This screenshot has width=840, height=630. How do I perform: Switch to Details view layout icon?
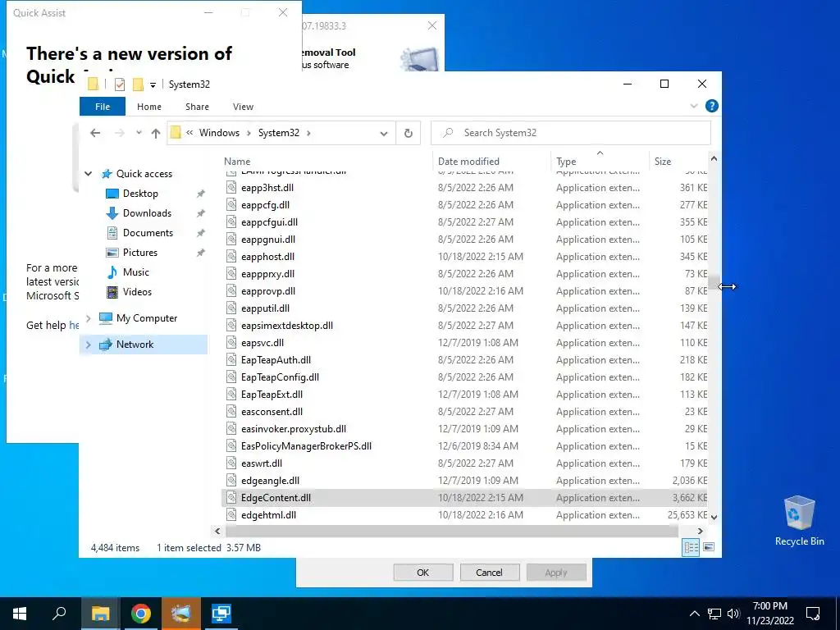(x=691, y=547)
